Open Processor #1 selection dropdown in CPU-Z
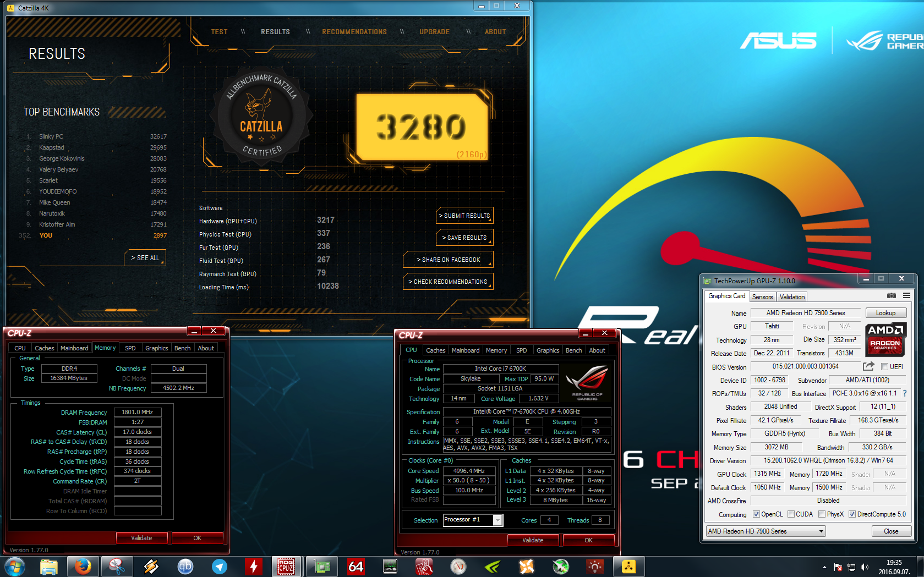The image size is (924, 577). tap(473, 520)
